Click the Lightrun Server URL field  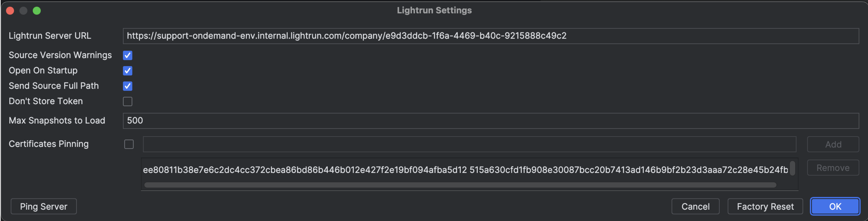click(490, 36)
